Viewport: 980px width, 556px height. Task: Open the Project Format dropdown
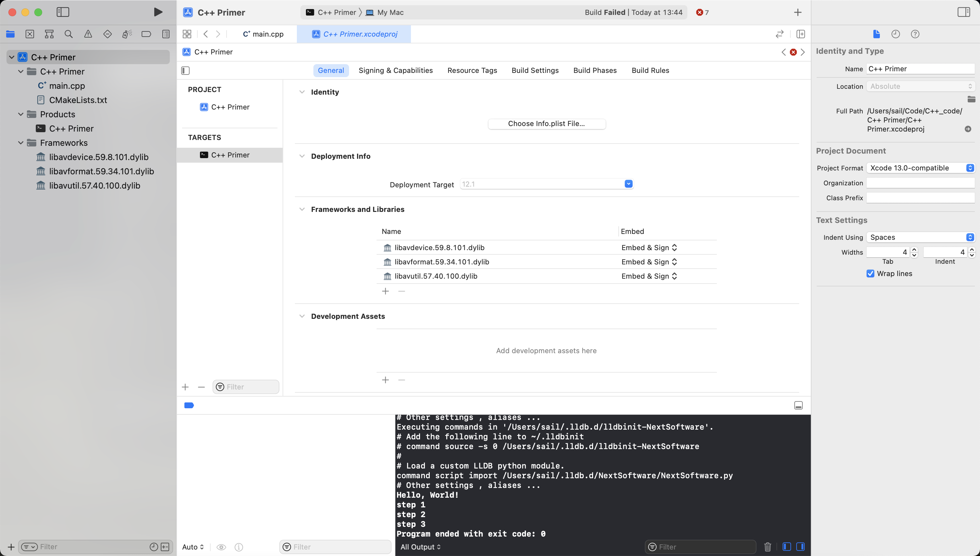pyautogui.click(x=920, y=168)
